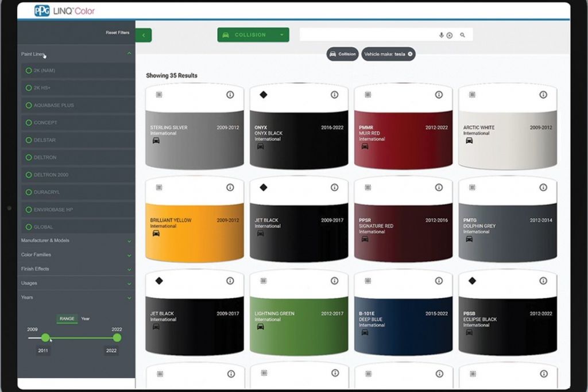The width and height of the screenshot is (588, 392).
Task: Open info for Deep Blue card
Action: point(439,281)
